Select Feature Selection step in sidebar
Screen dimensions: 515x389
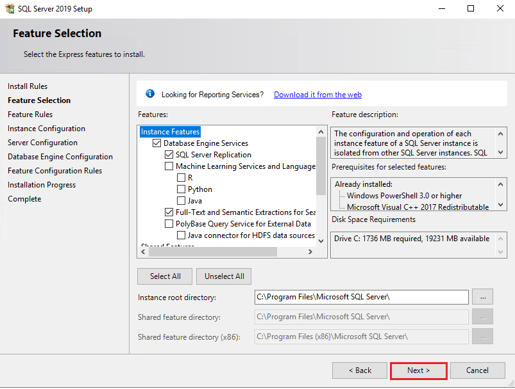39,100
